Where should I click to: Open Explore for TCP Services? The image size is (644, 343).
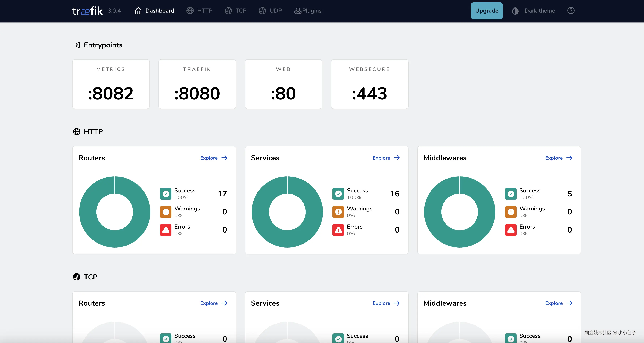click(386, 303)
